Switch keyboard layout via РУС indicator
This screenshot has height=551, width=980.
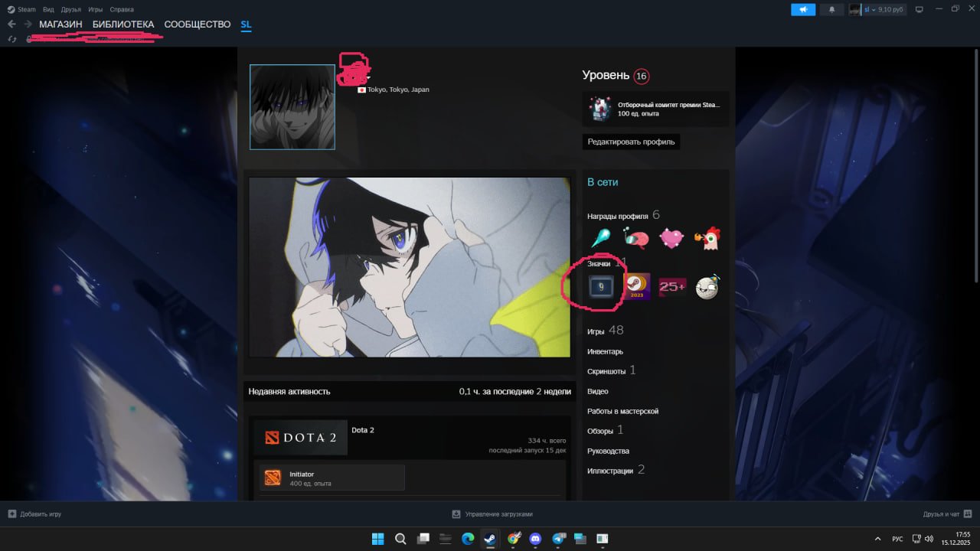[897, 539]
